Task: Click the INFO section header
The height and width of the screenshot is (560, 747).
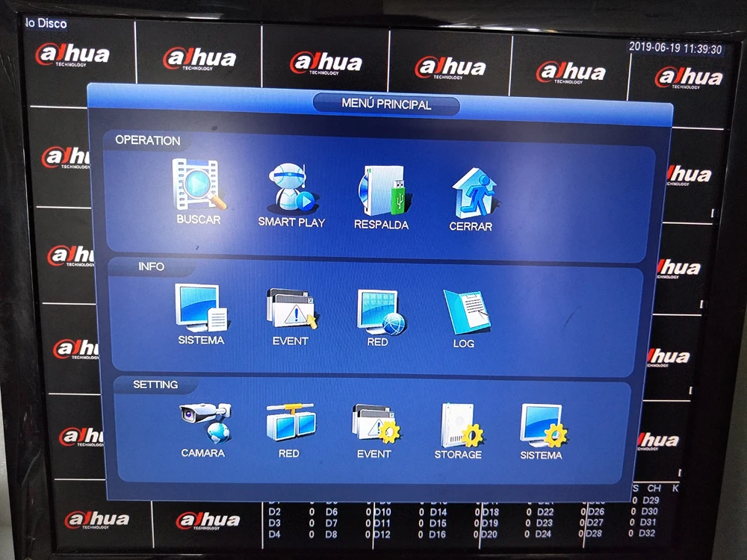Action: (151, 267)
